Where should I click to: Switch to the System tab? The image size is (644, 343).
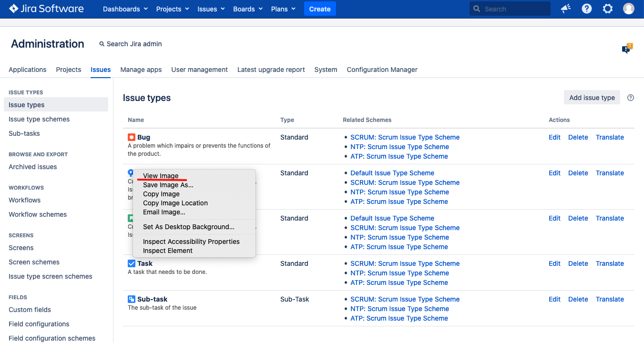click(326, 70)
